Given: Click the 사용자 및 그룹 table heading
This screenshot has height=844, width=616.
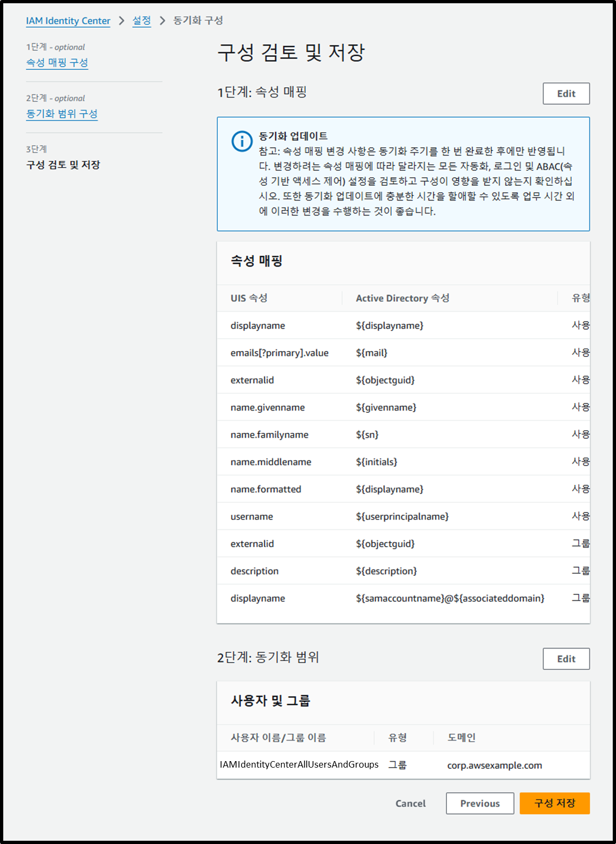Looking at the screenshot, I should [x=270, y=701].
